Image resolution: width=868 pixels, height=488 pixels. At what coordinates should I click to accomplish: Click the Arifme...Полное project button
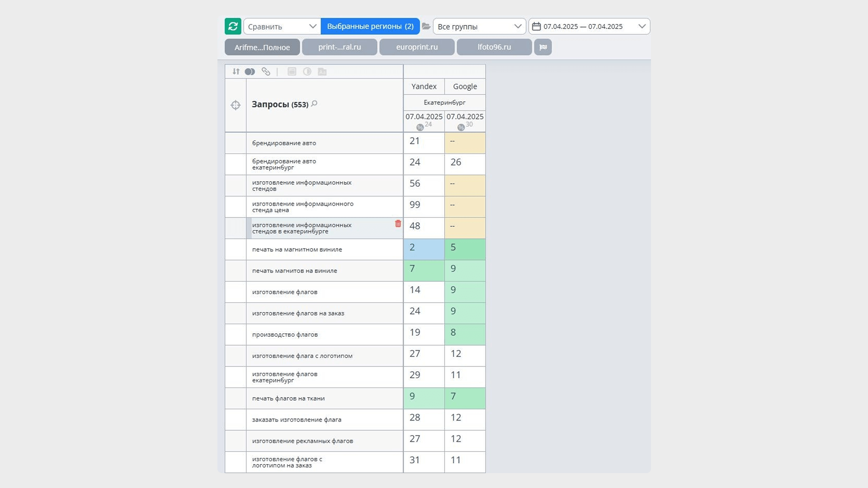(x=262, y=47)
